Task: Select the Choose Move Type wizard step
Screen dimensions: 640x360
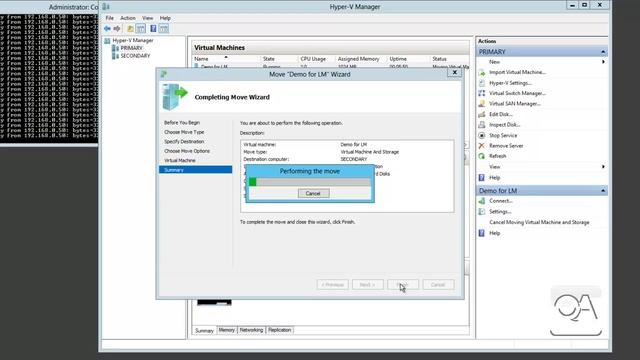Action: tap(184, 132)
